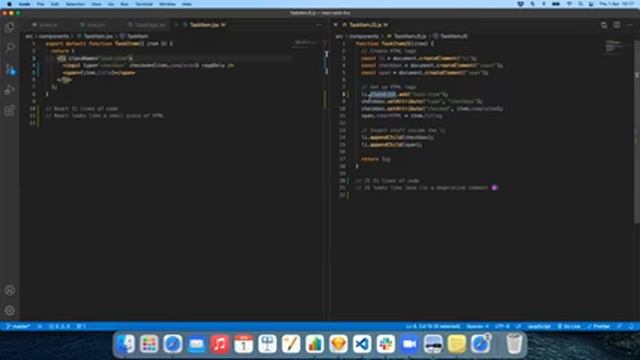Open the Source Control view

tap(10, 69)
